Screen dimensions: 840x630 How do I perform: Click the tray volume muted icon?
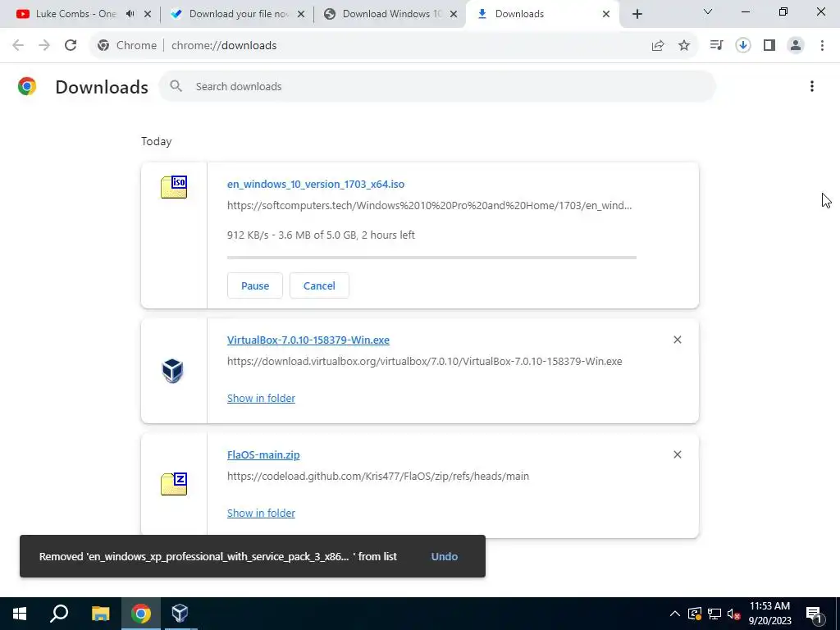733,614
